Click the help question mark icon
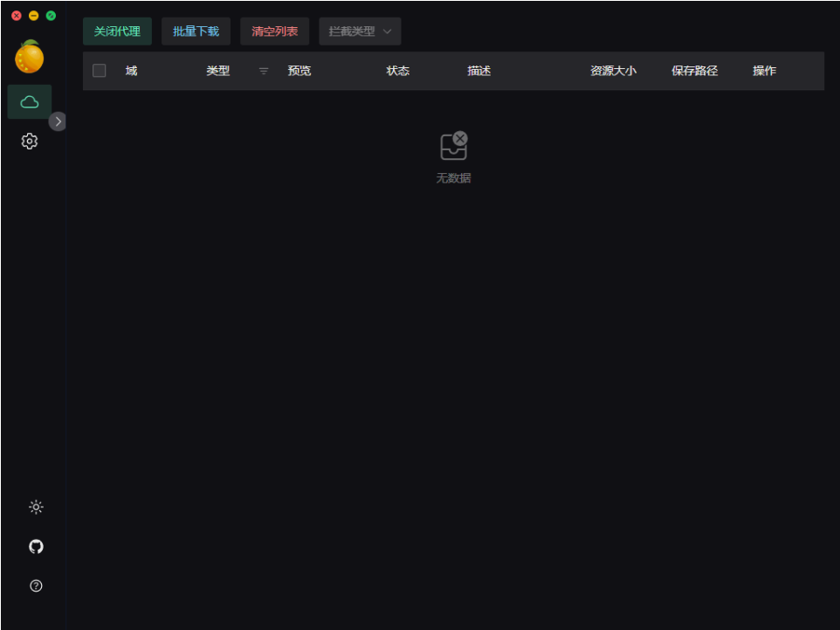The image size is (840, 630). [x=36, y=585]
